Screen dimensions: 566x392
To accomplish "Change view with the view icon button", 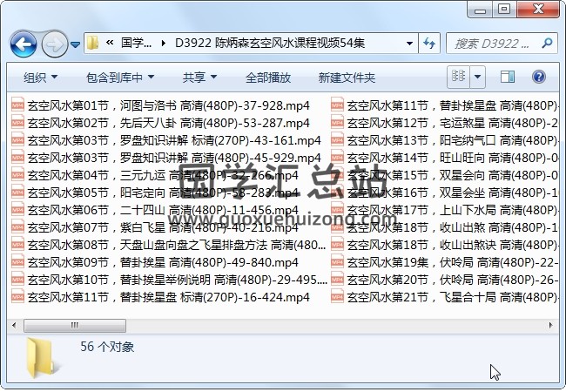I will click(x=458, y=77).
